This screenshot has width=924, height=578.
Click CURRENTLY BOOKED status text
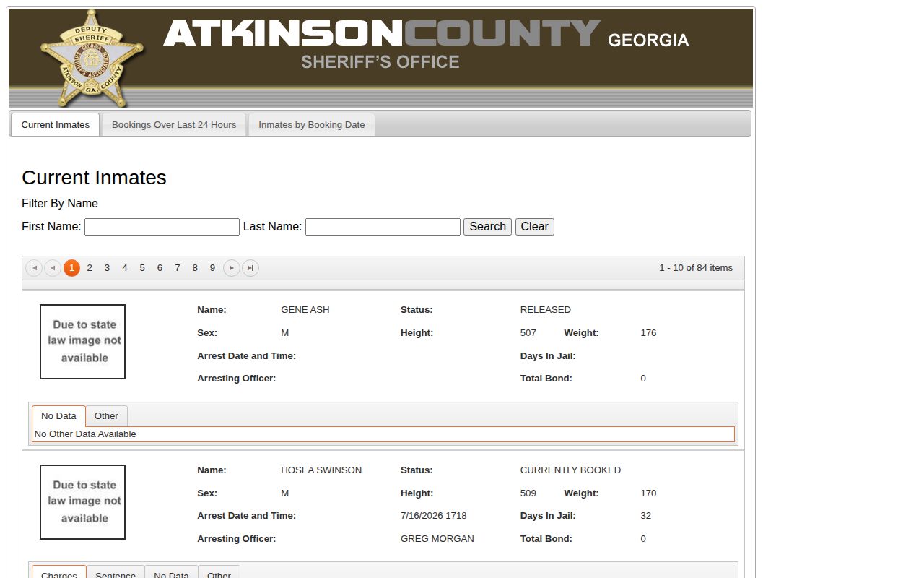pyautogui.click(x=570, y=470)
